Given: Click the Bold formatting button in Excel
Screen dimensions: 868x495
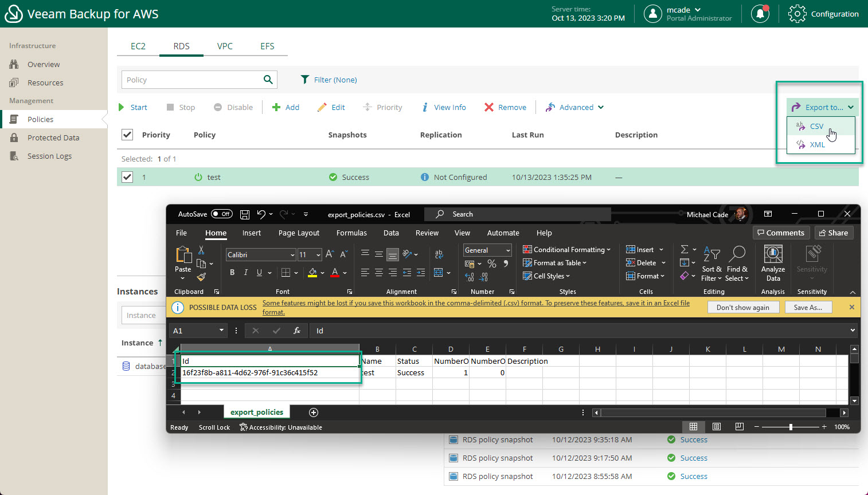Looking at the screenshot, I should (232, 273).
